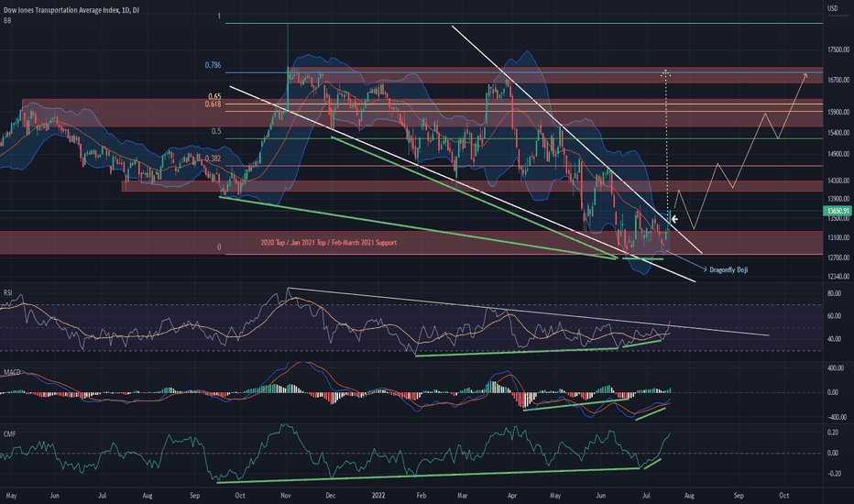Click 400.00 on the MACD scale
This screenshot has width=854, height=504.
[836, 367]
